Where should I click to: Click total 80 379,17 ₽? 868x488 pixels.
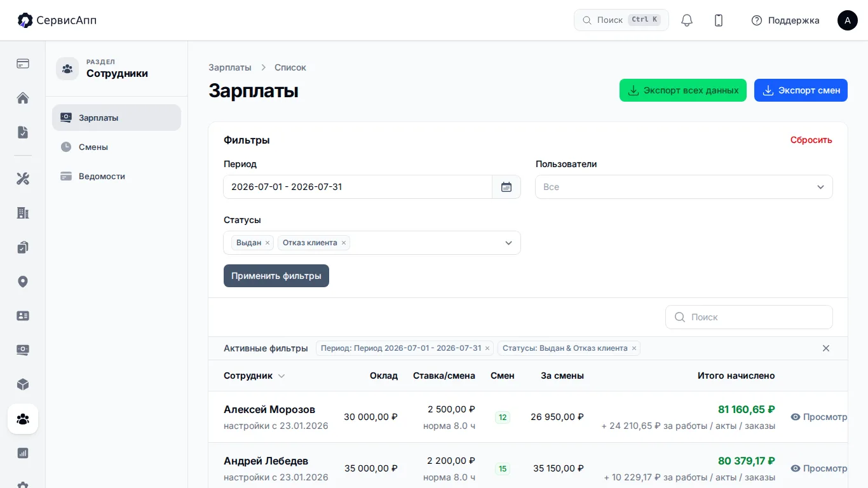click(x=747, y=461)
